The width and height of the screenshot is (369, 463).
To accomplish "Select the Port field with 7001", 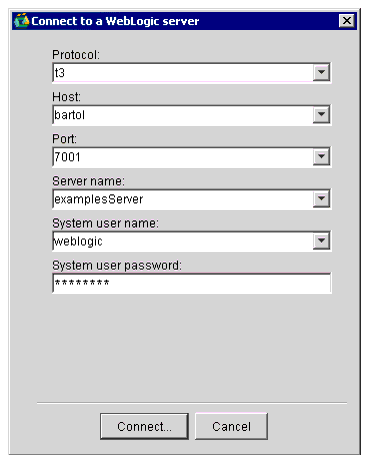I will point(183,157).
